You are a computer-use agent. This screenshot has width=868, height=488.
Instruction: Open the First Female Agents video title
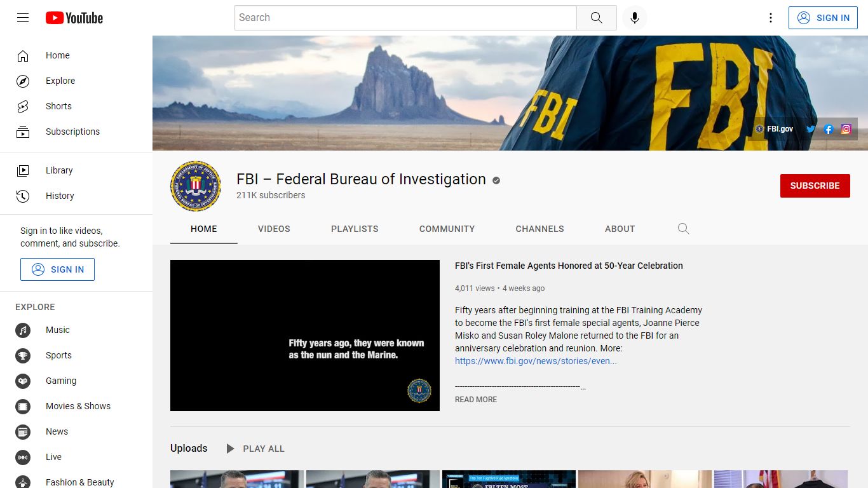(x=569, y=266)
